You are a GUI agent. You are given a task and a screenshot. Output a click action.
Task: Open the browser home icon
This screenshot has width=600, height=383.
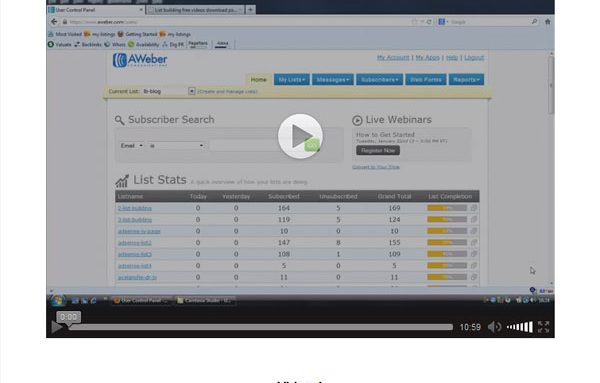coord(548,22)
